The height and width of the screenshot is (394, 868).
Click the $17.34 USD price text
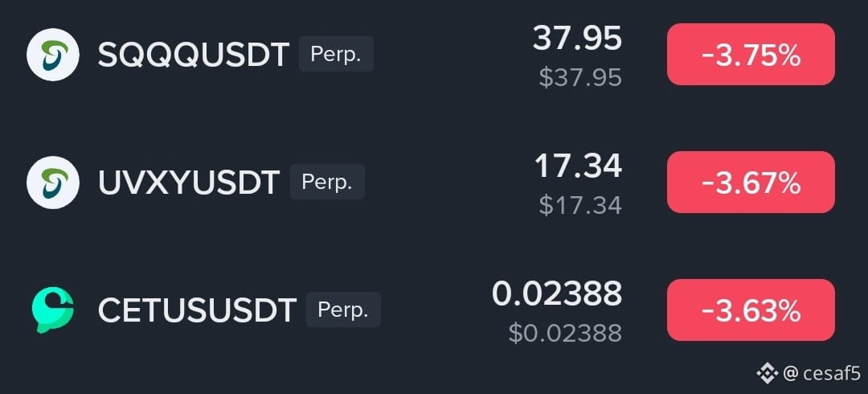(x=581, y=205)
